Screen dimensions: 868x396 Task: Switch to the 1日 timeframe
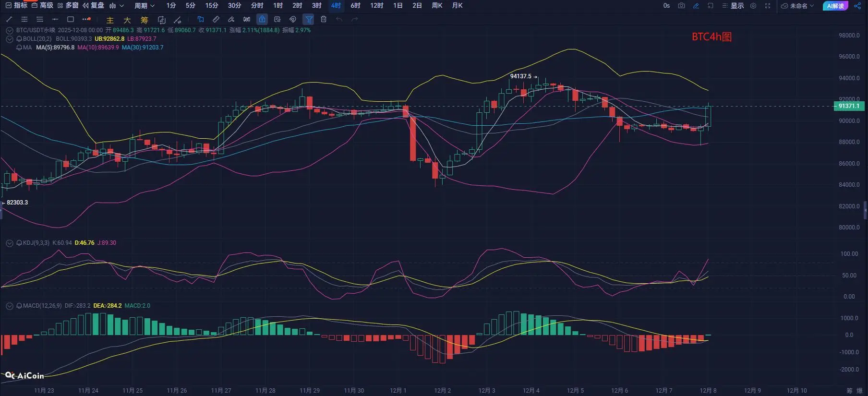(x=398, y=6)
